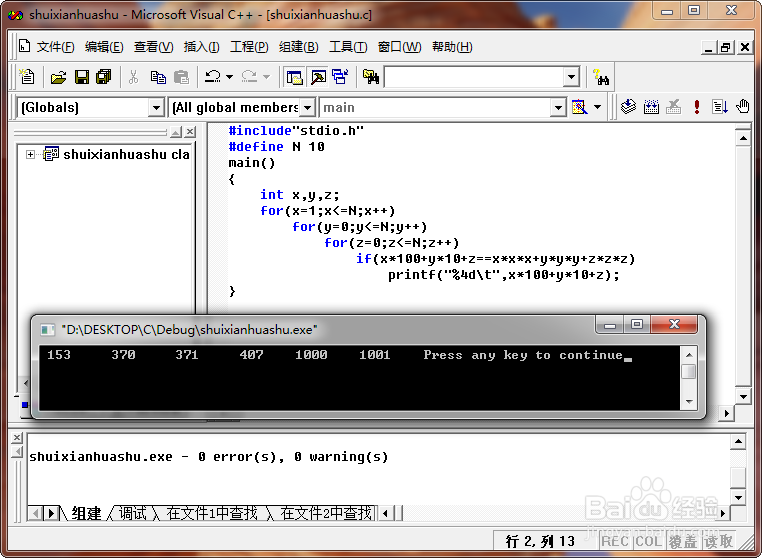Viewport: 762px width, 558px height.
Task: Toggle breakpoint with the hand icon
Action: pyautogui.click(x=743, y=106)
